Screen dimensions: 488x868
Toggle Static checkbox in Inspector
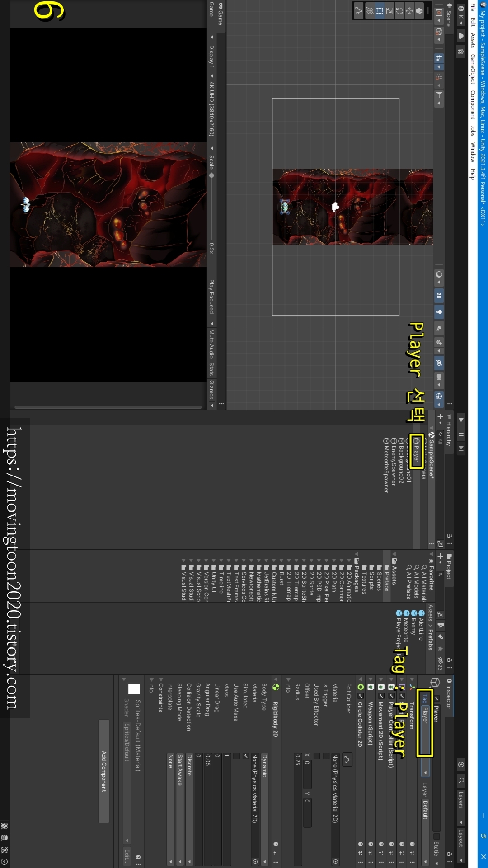[x=436, y=836]
